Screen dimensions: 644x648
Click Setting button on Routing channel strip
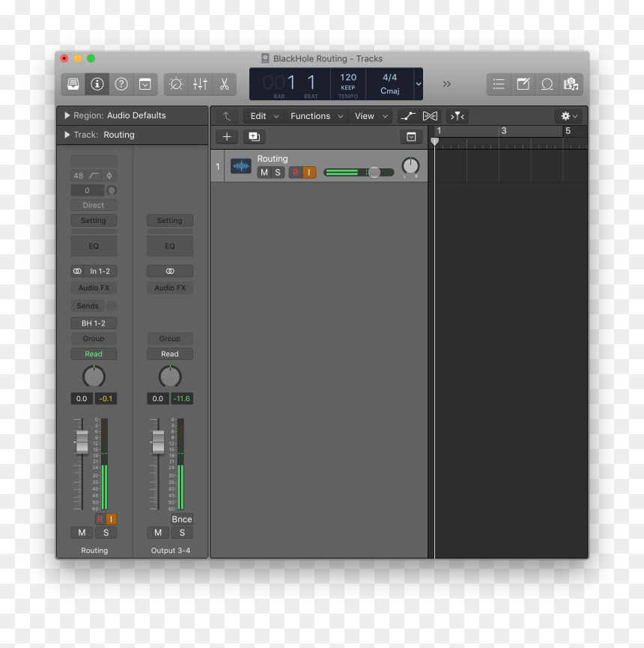click(x=94, y=220)
